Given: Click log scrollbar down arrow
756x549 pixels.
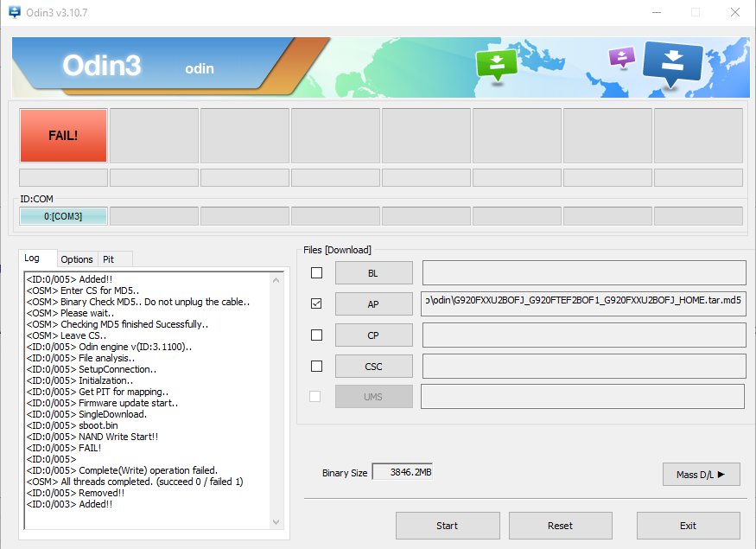Looking at the screenshot, I should 276,522.
